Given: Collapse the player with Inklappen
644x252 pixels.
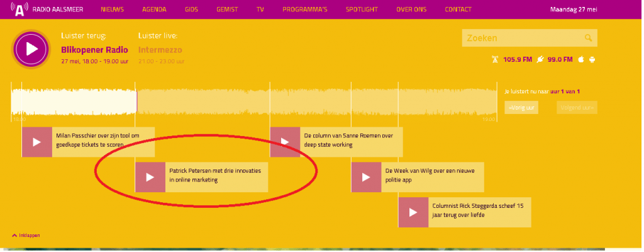Looking at the screenshot, I should coord(26,235).
